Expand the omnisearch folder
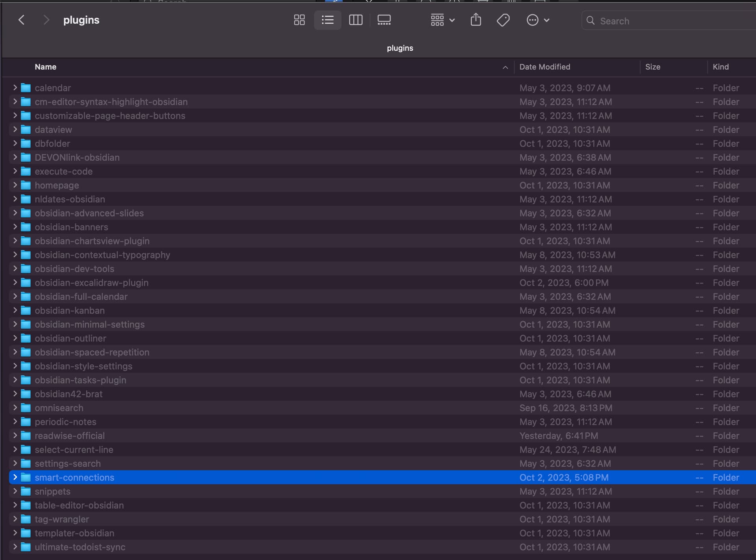Image resolution: width=756 pixels, height=560 pixels. coord(15,408)
